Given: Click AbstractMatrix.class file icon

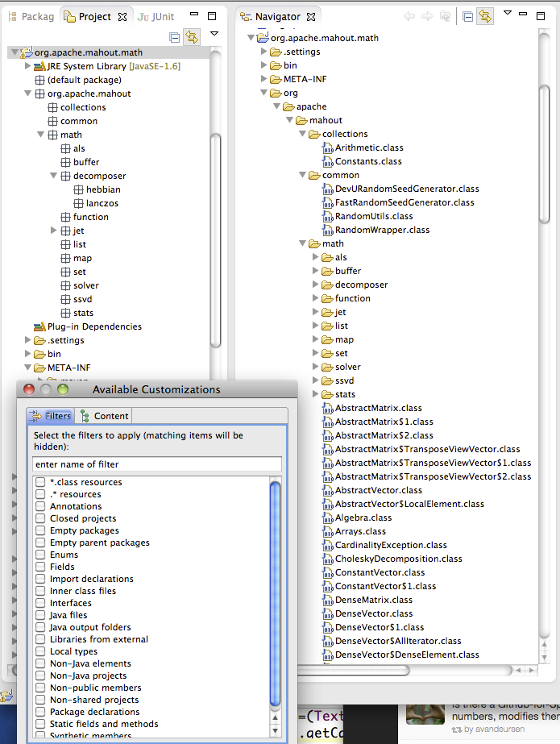Looking at the screenshot, I should point(328,408).
